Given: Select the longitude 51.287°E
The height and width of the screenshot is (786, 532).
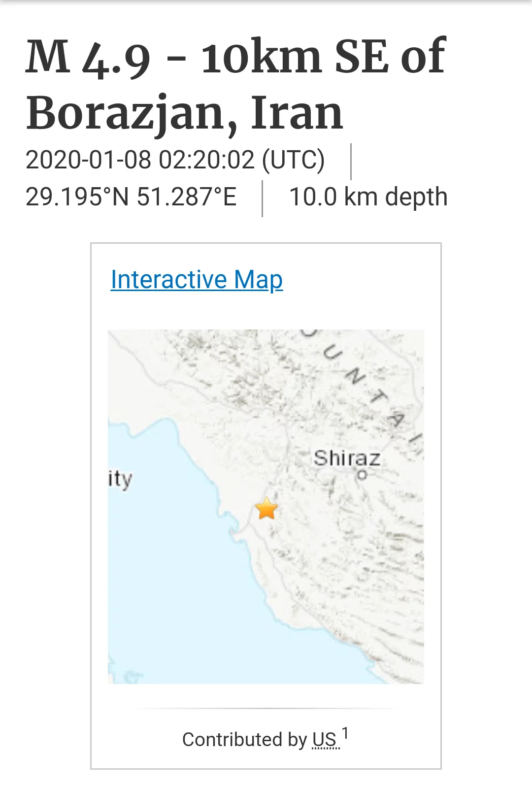Looking at the screenshot, I should coord(187,197).
